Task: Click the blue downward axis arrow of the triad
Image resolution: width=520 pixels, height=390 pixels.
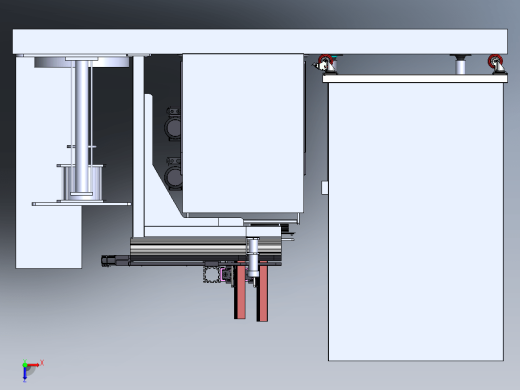Action: point(25,374)
